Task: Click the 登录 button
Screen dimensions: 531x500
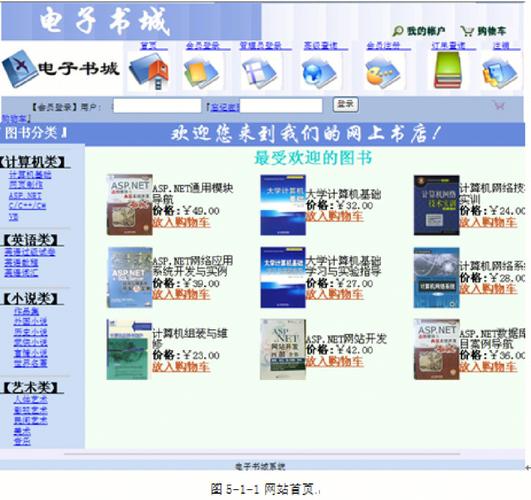Action: (345, 104)
